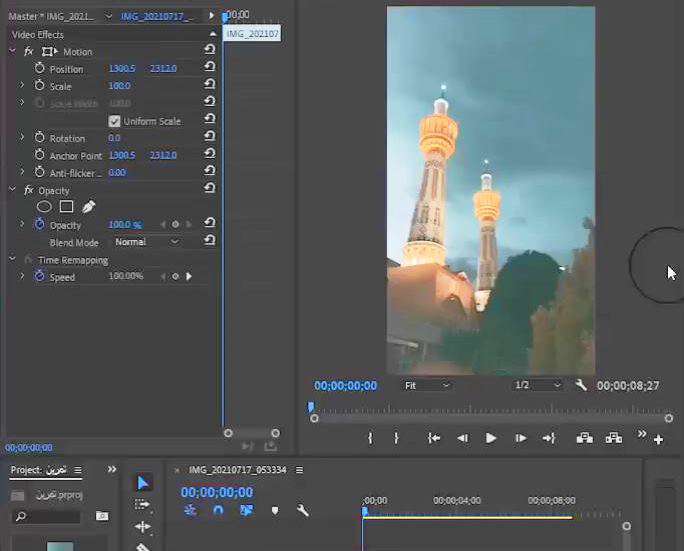The height and width of the screenshot is (551, 684).
Task: Edit the Position X value 1300.5
Action: 122,68
